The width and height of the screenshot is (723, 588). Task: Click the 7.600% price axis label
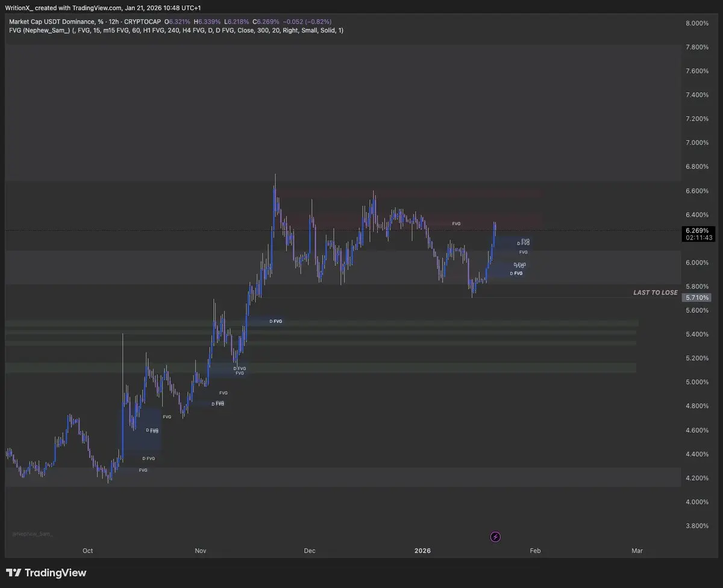pyautogui.click(x=697, y=71)
